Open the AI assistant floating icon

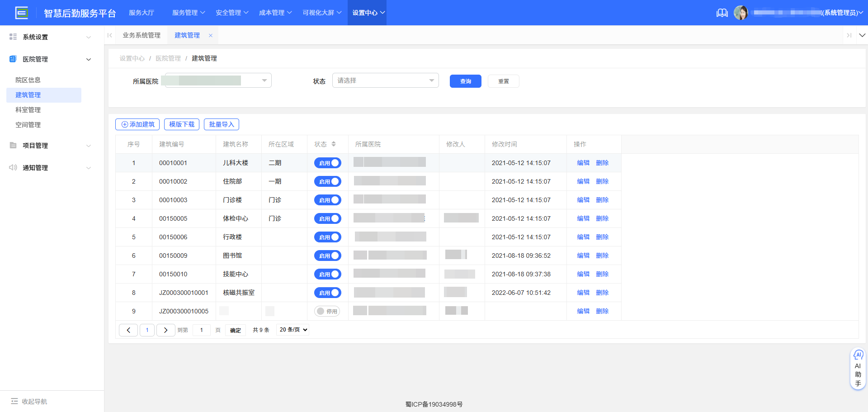858,355
